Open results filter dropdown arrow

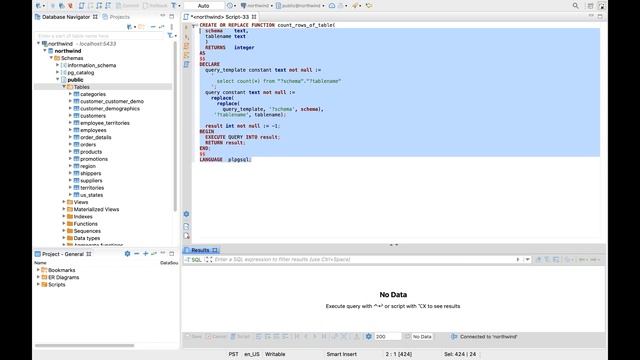coord(527,260)
